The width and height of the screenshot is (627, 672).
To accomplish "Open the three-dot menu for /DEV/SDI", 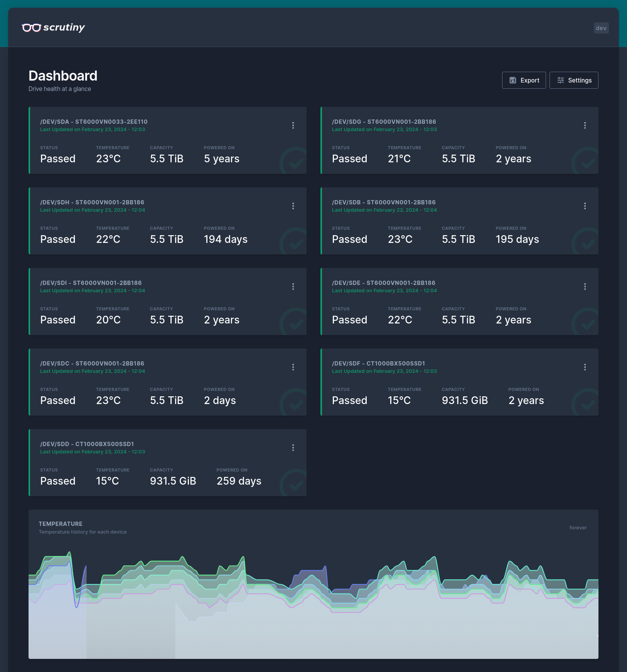I will point(293,286).
